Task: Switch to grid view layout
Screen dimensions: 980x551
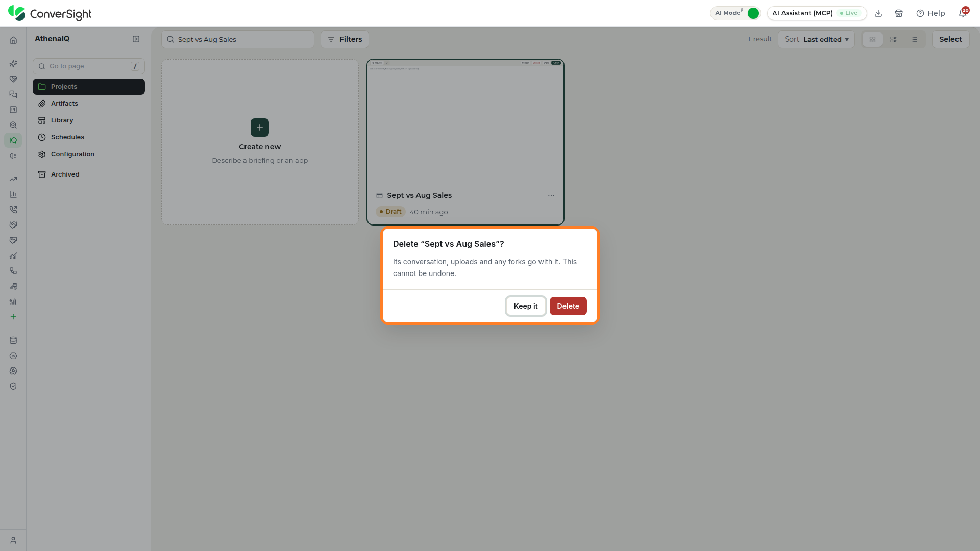Action: tap(872, 39)
